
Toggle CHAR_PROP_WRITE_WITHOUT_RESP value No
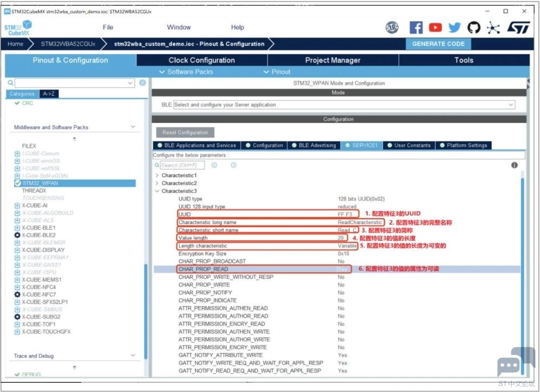[x=341, y=277]
